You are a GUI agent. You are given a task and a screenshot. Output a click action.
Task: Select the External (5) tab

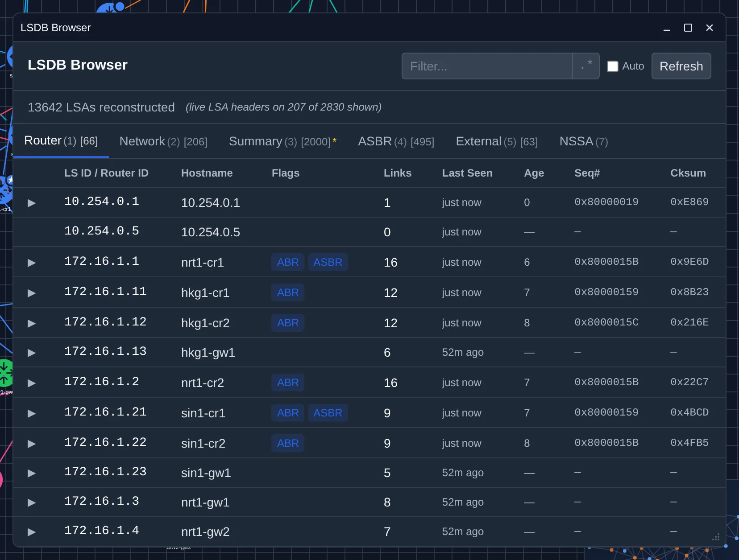(x=497, y=141)
